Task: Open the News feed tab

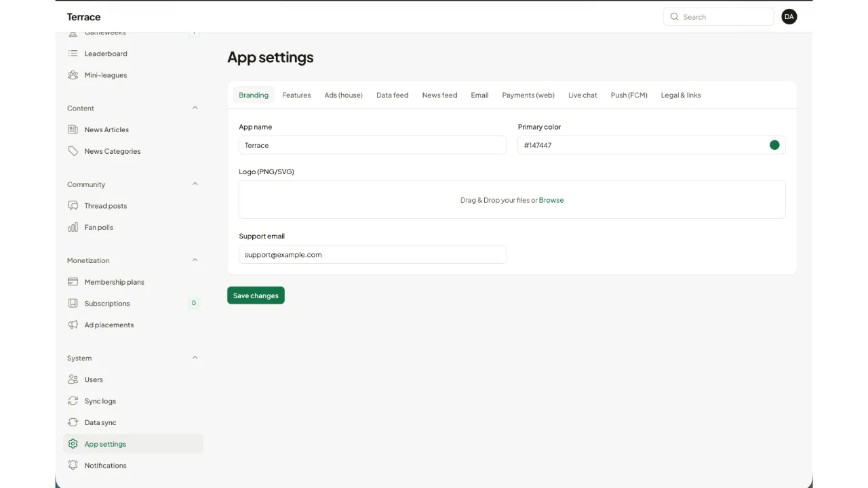Action: click(x=439, y=95)
